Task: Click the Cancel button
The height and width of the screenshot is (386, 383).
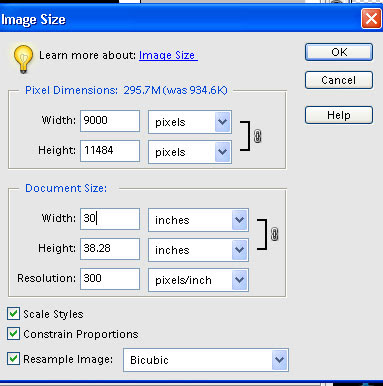Action: (x=339, y=80)
